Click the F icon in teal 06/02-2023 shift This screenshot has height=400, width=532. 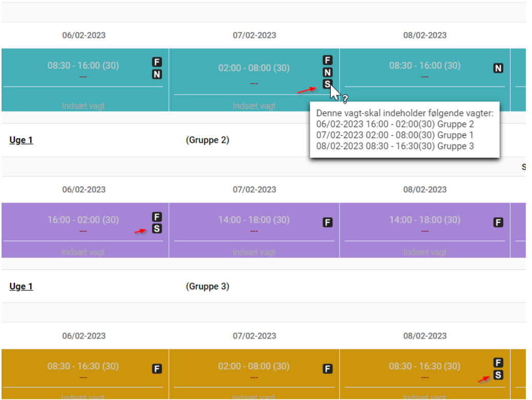pyautogui.click(x=157, y=62)
